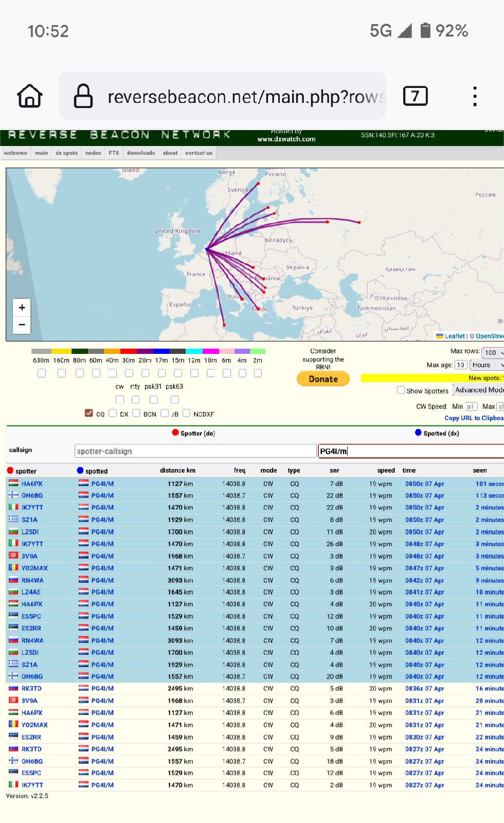
Task: Open spotter LZ4AE link
Action: pos(31,592)
